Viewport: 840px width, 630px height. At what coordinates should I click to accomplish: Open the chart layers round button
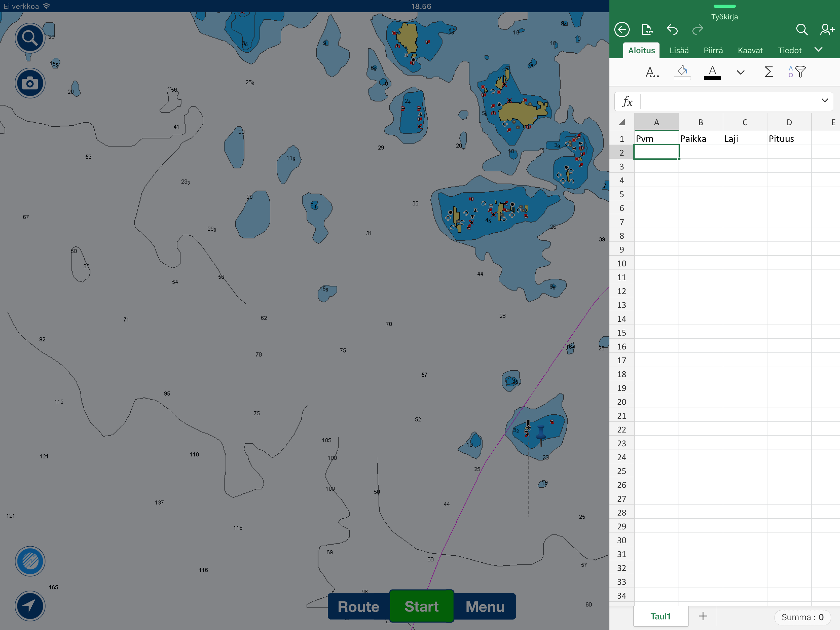coord(30,561)
